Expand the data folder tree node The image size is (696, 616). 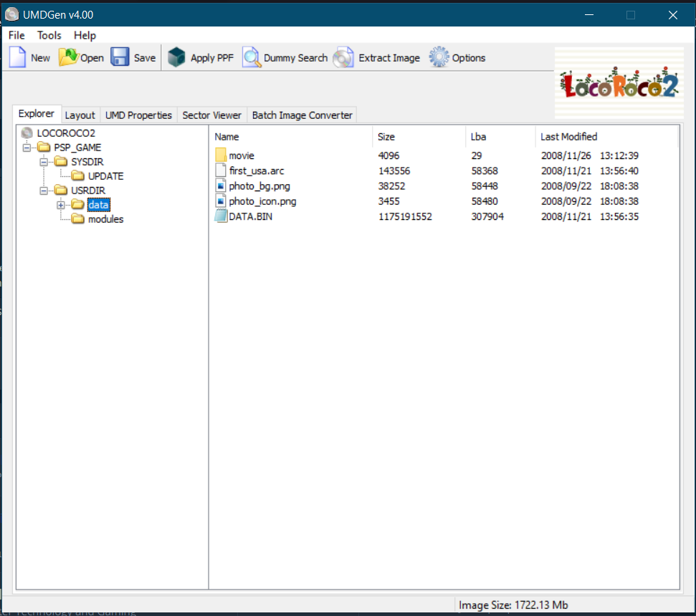pos(61,205)
